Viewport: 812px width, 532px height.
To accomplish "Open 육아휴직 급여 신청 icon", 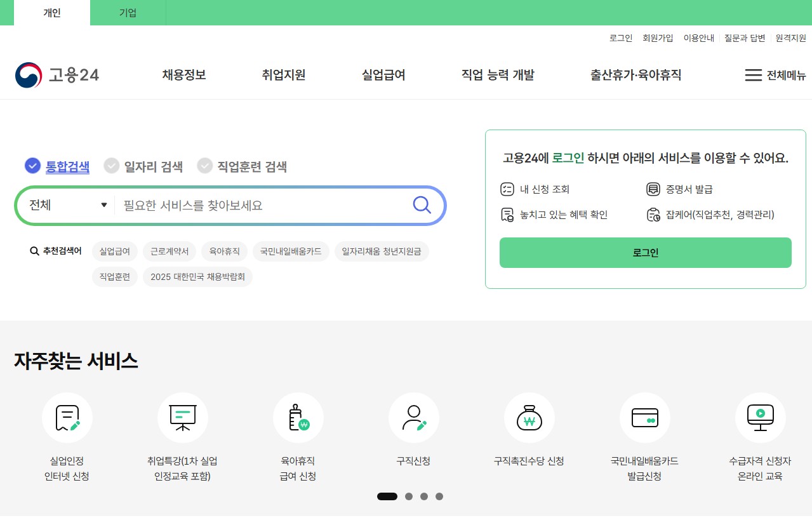I will click(298, 418).
